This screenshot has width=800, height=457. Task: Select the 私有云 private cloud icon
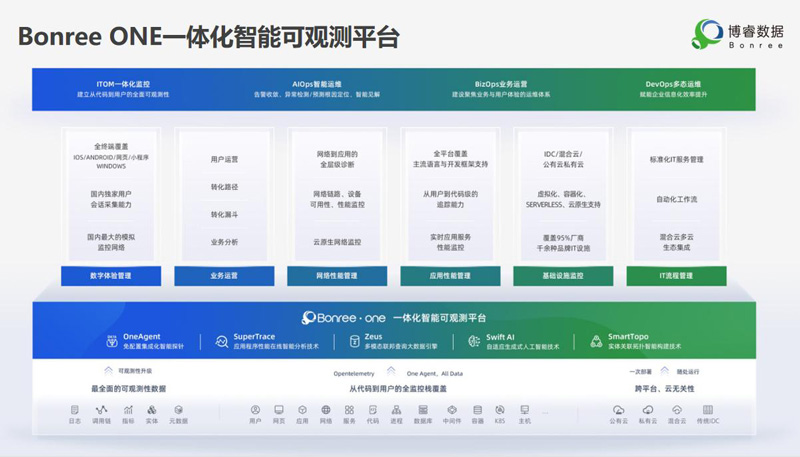pyautogui.click(x=648, y=410)
